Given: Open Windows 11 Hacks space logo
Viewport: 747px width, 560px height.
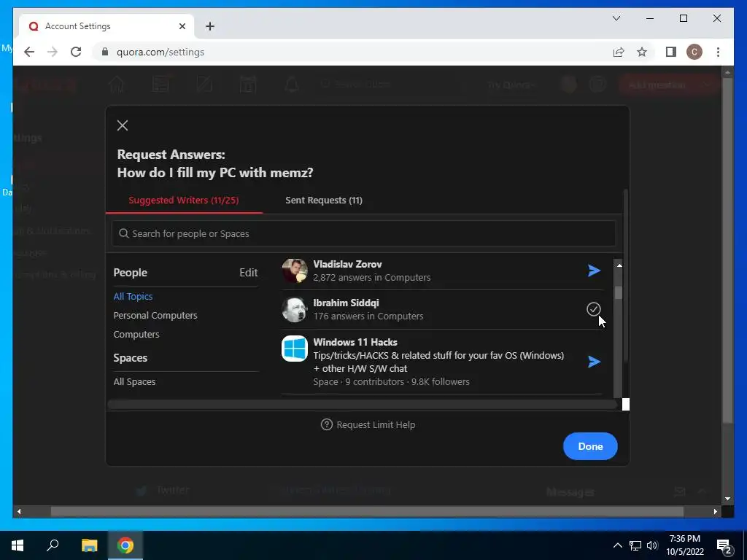Looking at the screenshot, I should tap(295, 349).
